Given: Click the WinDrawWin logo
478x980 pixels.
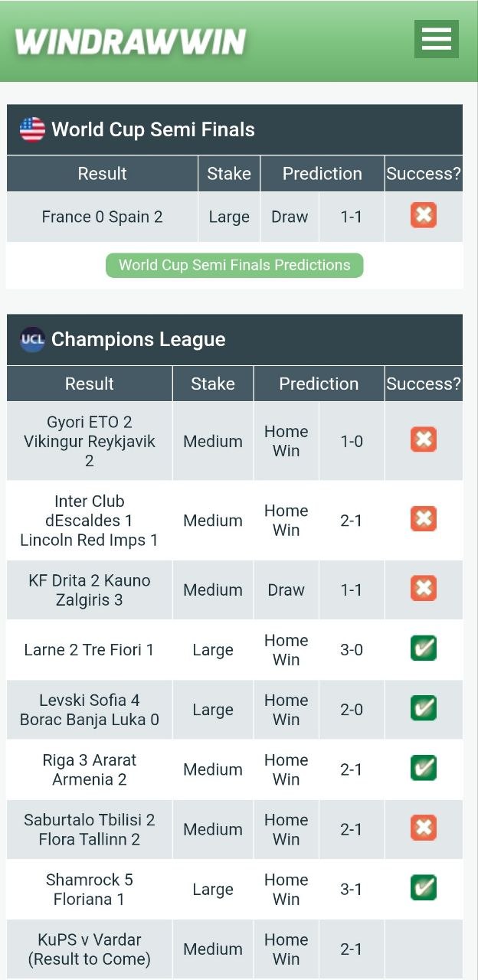Looking at the screenshot, I should [131, 42].
